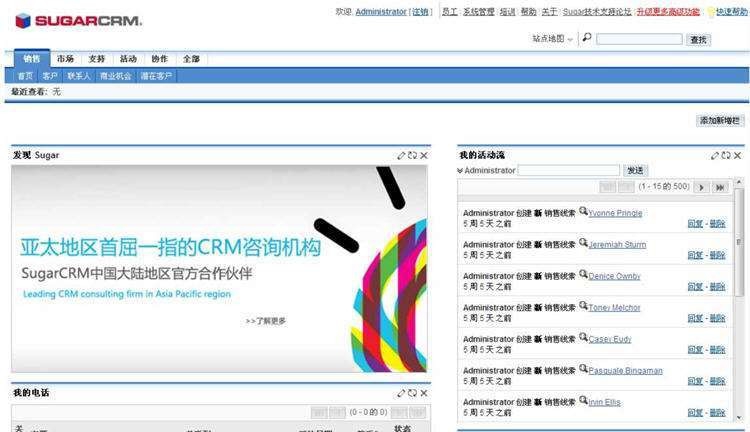750x432 pixels.
Task: Open the Yvonne Pringle lead link
Action: pos(615,213)
